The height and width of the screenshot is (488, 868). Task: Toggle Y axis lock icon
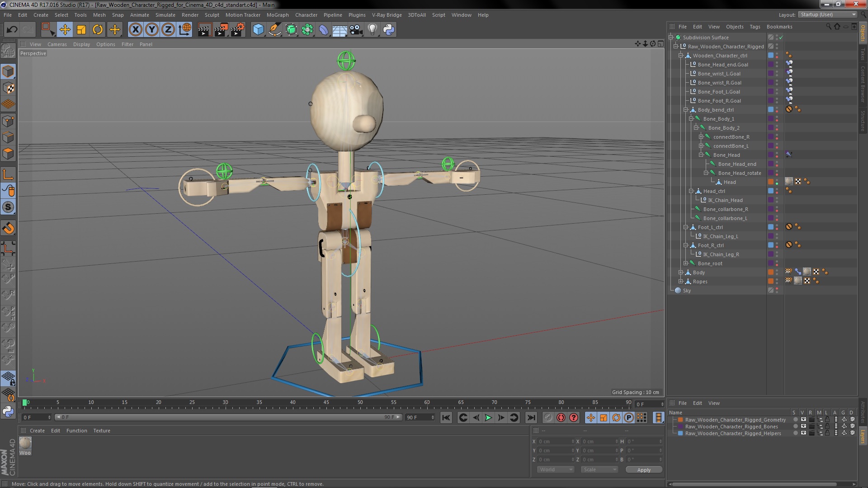coord(152,30)
